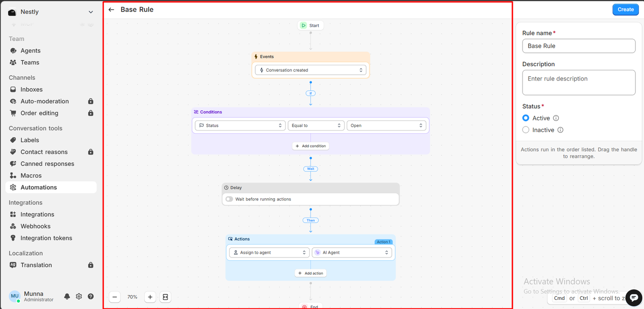Open the Equal to operator dropdown
The width and height of the screenshot is (644, 309).
(316, 126)
